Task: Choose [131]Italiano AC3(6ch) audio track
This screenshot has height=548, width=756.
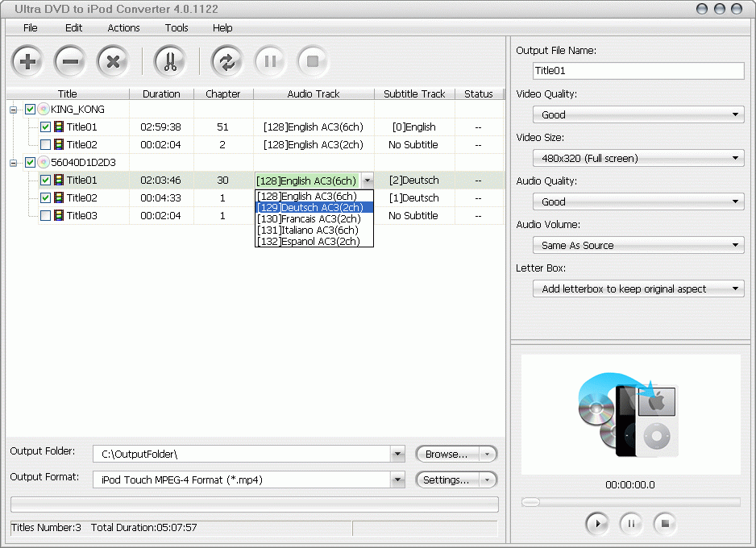Action: click(x=314, y=230)
